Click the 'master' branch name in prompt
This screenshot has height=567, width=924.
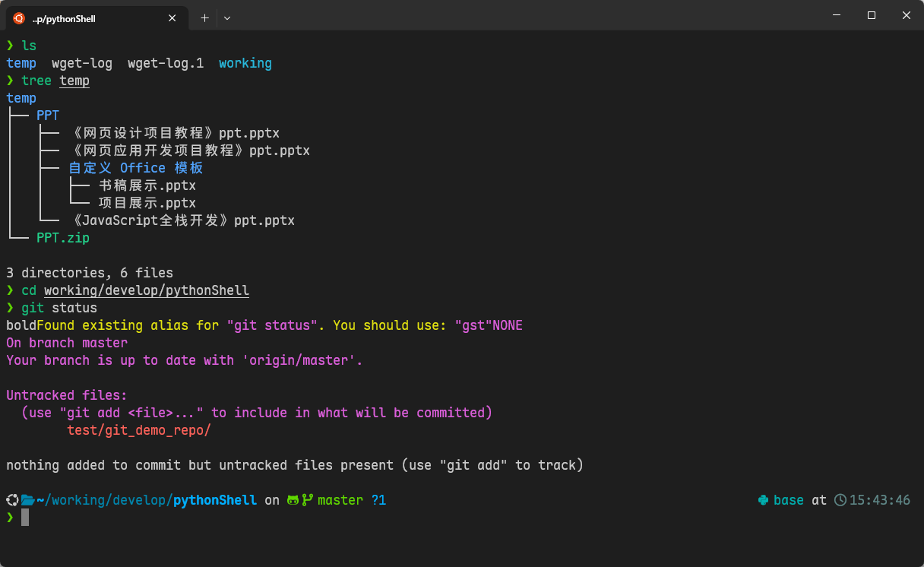pos(340,500)
